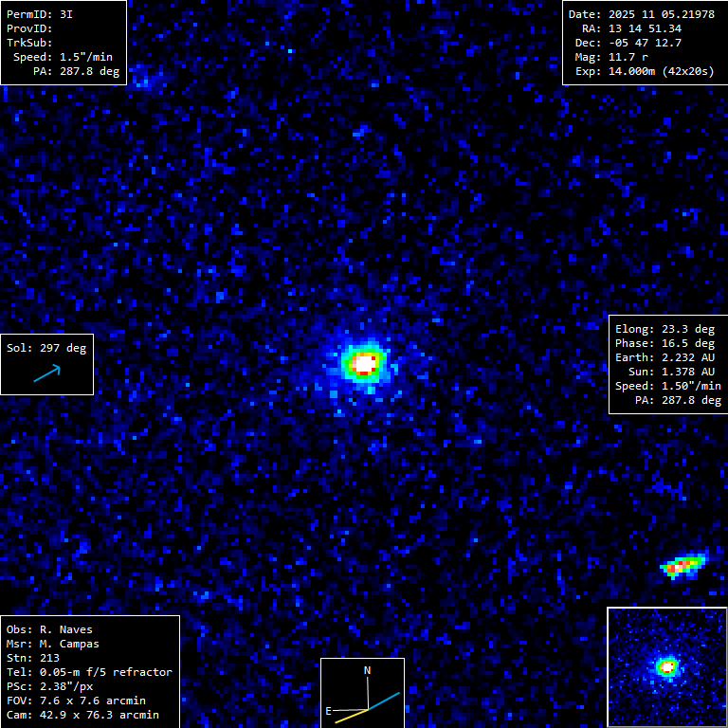Click the Sol: 297 deg text

point(46,348)
